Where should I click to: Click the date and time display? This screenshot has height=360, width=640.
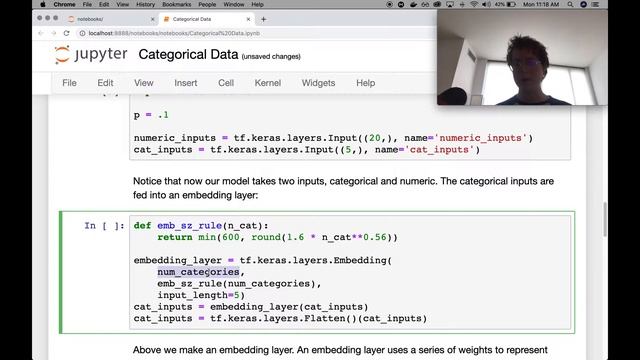tap(541, 4)
